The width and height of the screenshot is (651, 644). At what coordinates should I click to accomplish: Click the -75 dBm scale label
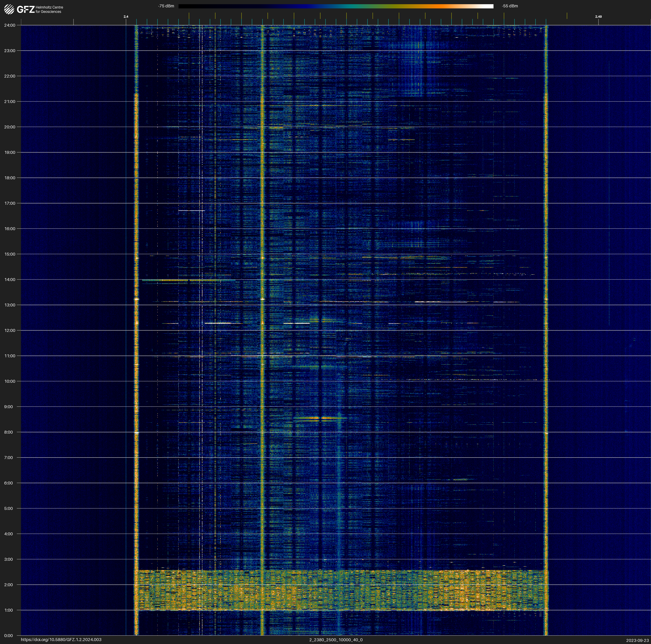pyautogui.click(x=166, y=6)
